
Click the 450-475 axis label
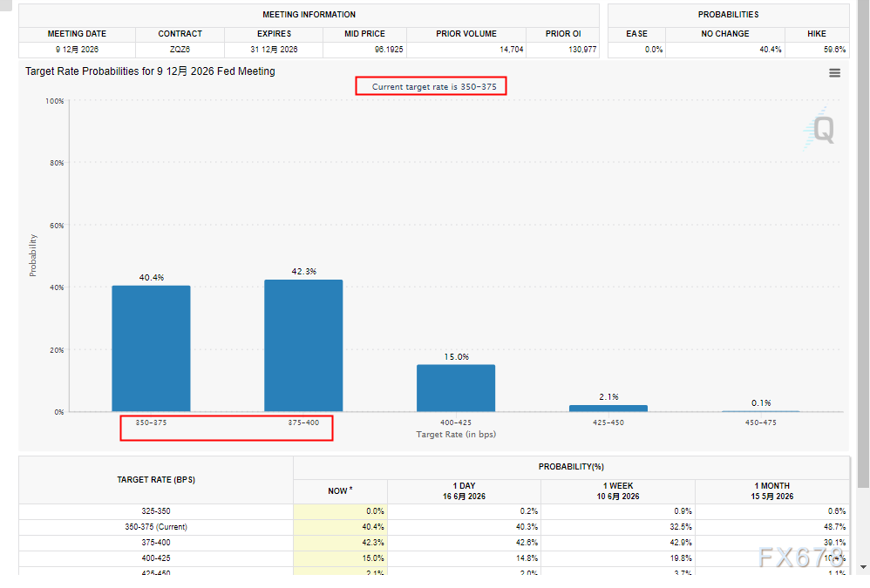tap(761, 422)
